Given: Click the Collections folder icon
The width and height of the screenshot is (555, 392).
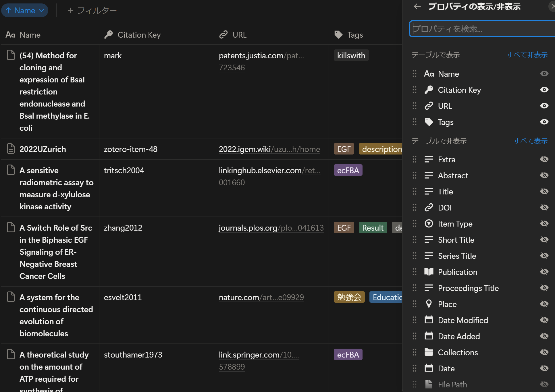Looking at the screenshot, I should [x=429, y=352].
